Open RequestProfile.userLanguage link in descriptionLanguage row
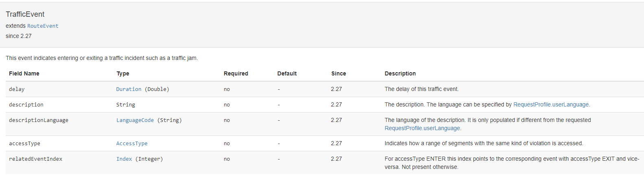Image resolution: width=644 pixels, height=186 pixels. point(422,128)
